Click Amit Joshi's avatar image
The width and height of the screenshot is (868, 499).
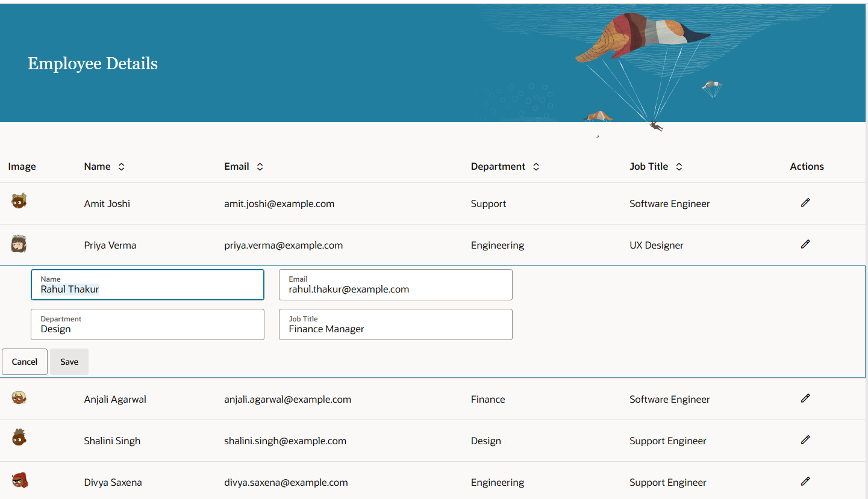click(19, 202)
